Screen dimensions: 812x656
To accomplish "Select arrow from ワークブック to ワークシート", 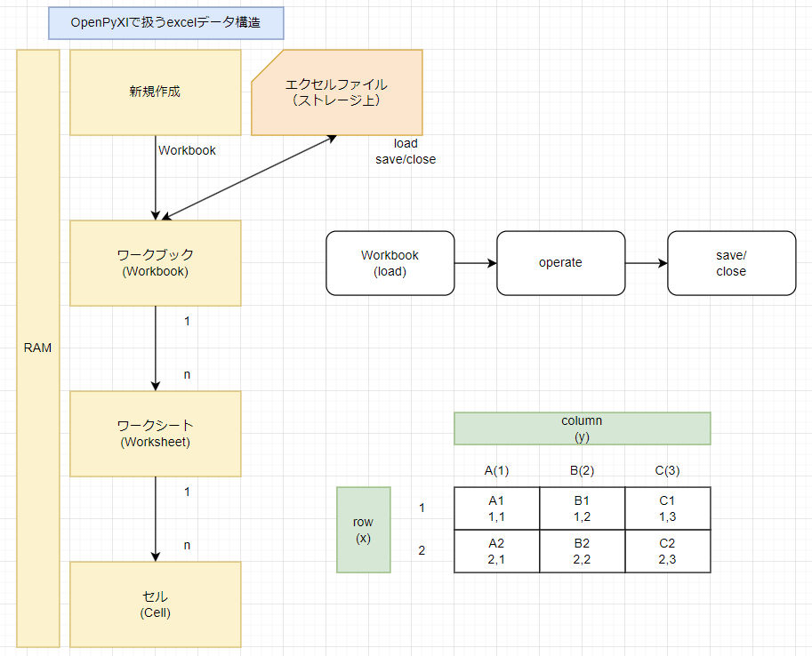I will [x=156, y=348].
